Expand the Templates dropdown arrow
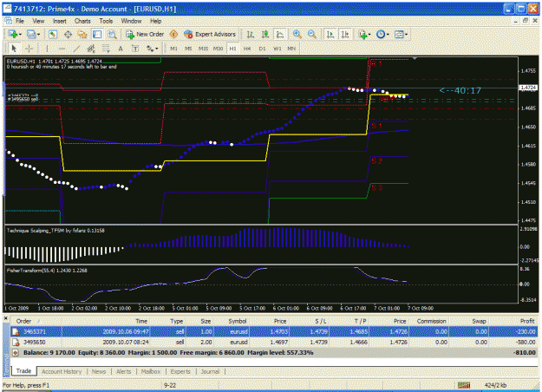Image resolution: width=542 pixels, height=392 pixels. click(406, 35)
